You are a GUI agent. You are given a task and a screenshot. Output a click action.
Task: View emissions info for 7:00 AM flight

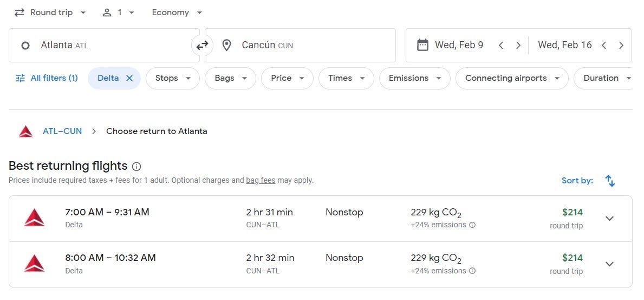pyautogui.click(x=472, y=225)
